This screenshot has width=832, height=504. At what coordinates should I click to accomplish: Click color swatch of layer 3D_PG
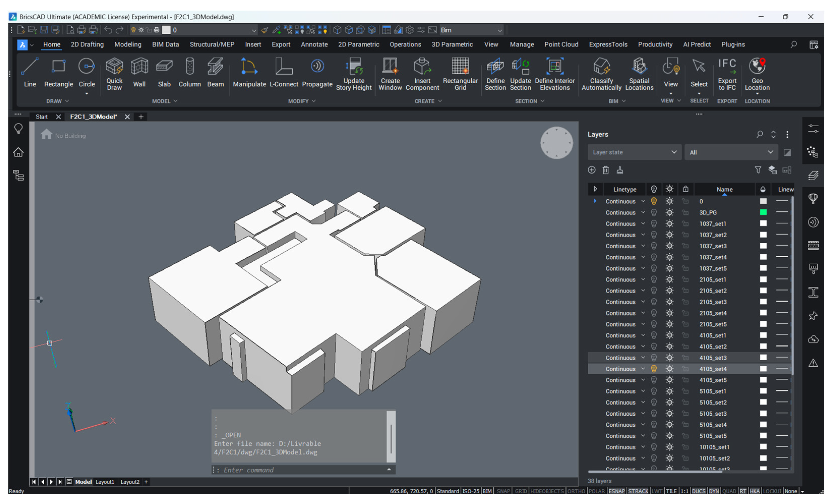tap(763, 212)
